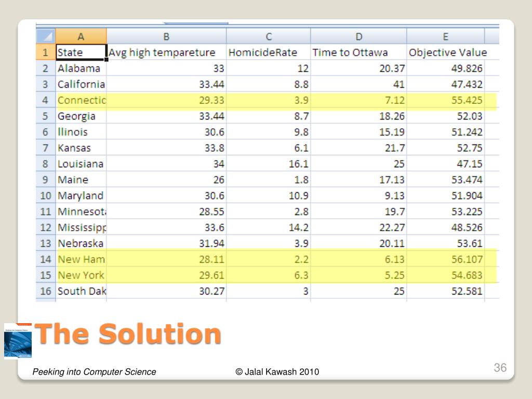Click New York's time to Ottawa 5.25
Viewport: 532px width, 399px height.
coord(358,275)
